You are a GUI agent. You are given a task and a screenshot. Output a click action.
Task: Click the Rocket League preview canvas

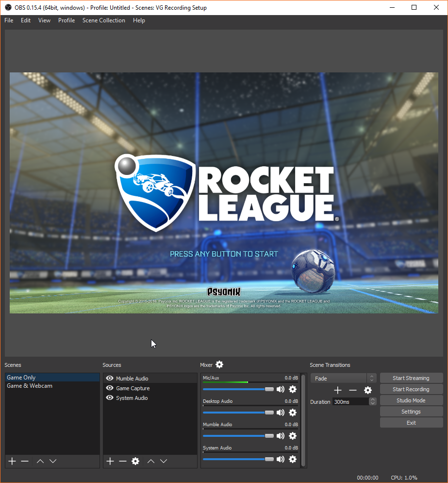224,193
